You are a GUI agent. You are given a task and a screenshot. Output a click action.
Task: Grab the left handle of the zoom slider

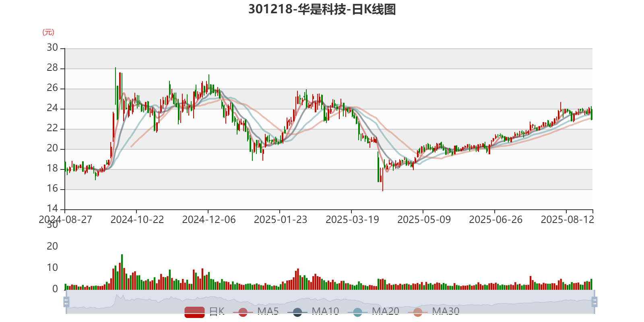coord(66,301)
